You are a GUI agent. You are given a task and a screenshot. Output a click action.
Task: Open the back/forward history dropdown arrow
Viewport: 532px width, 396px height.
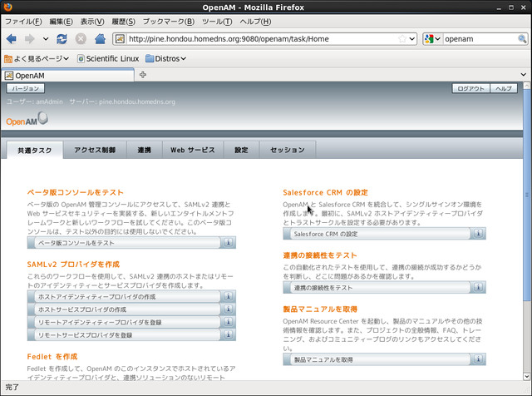tap(46, 39)
